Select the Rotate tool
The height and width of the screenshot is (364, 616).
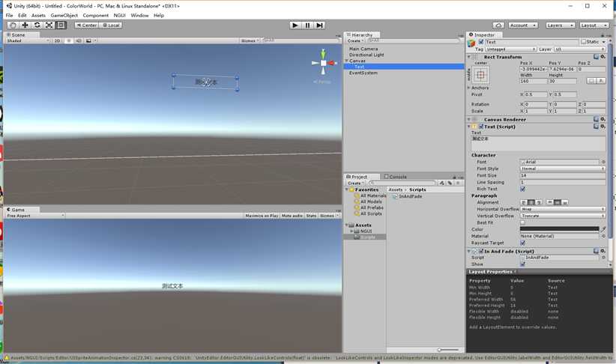tap(37, 25)
